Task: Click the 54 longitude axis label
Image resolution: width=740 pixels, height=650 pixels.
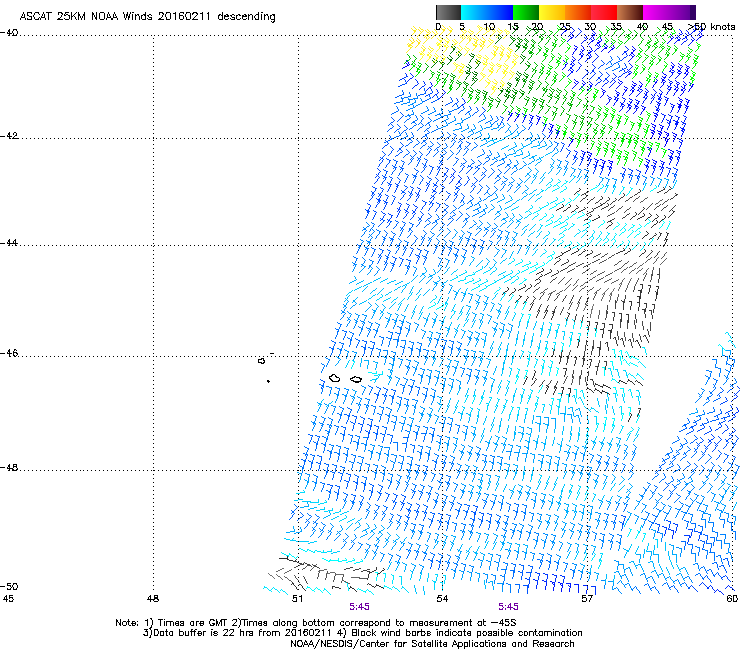Action: [442, 599]
